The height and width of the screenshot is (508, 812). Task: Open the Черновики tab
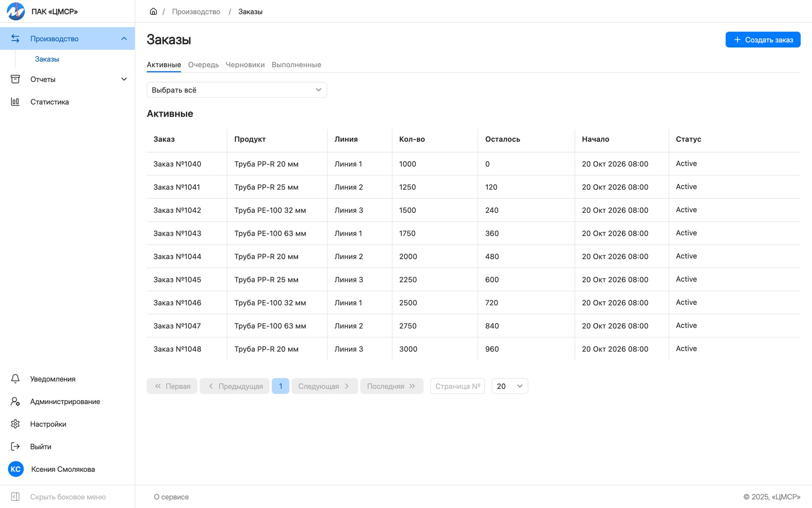tap(245, 65)
